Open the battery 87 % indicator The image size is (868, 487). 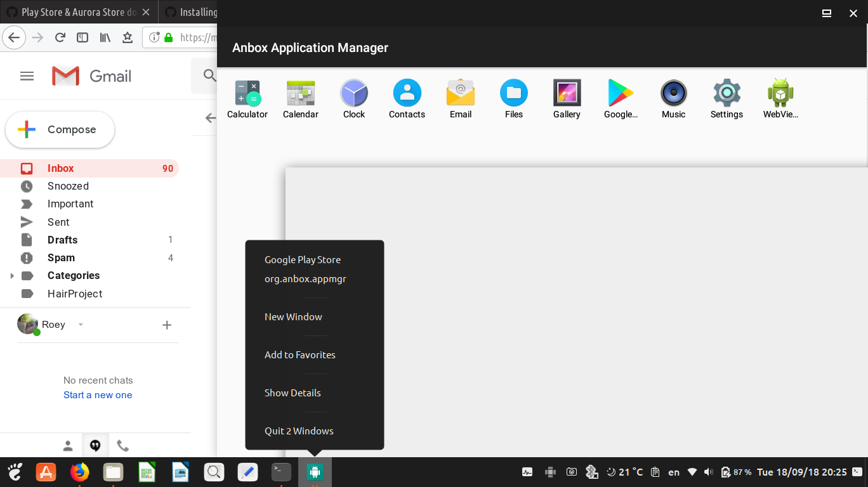click(x=736, y=472)
